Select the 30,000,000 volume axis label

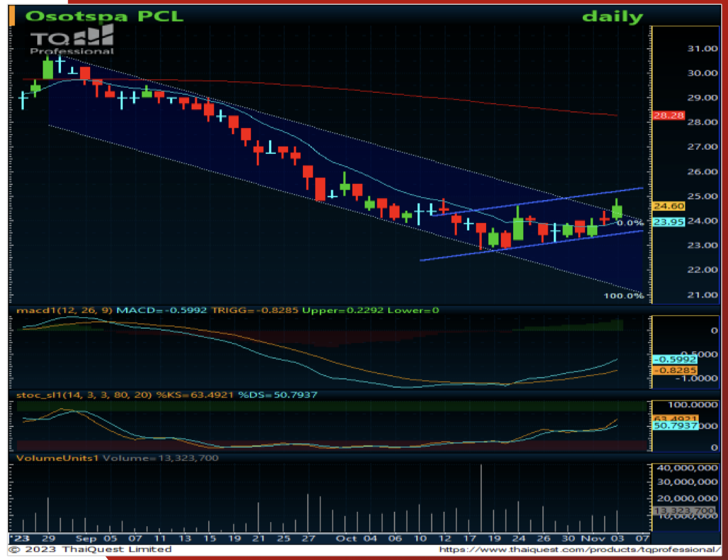(687, 482)
